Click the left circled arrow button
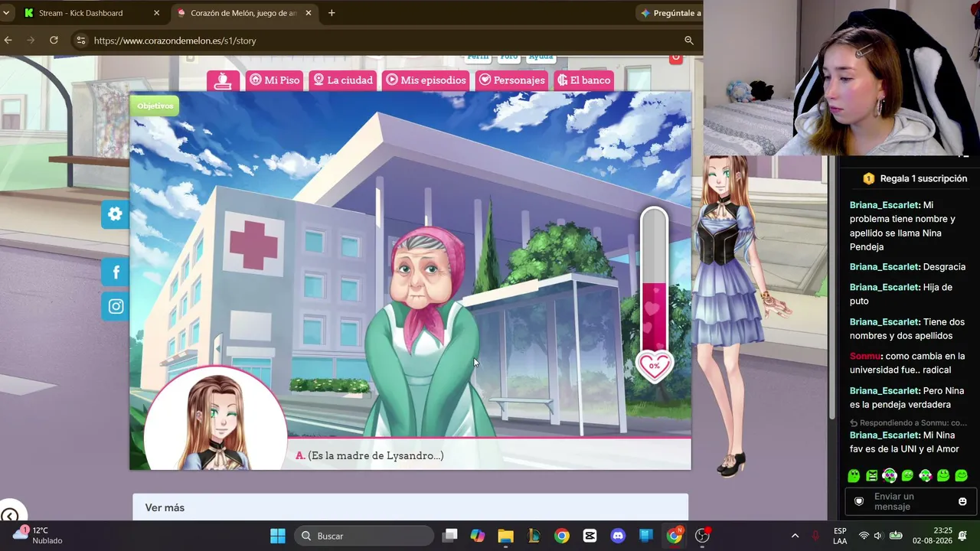 tap(10, 516)
